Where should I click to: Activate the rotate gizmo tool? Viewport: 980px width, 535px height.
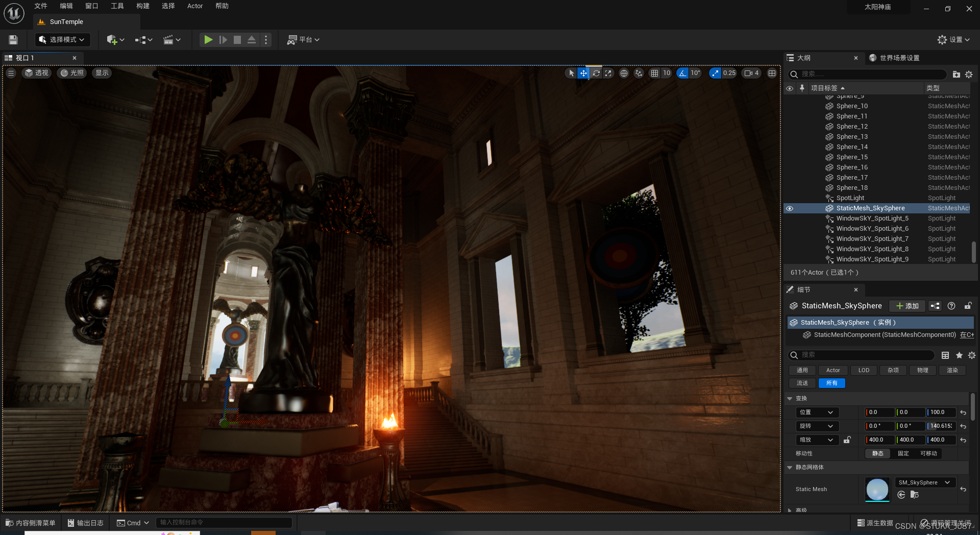coord(596,73)
